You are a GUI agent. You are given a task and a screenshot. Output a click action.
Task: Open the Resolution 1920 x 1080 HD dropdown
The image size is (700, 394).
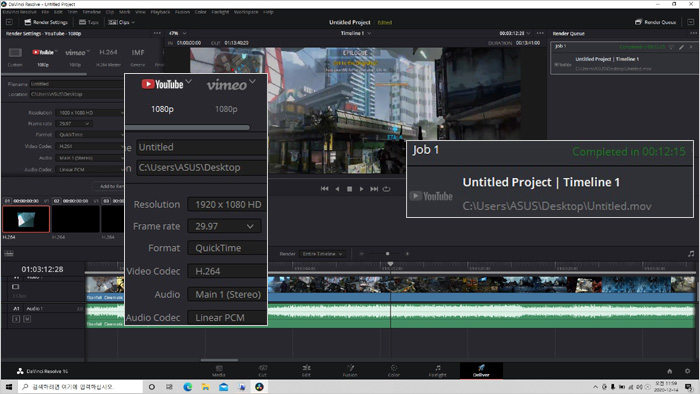click(89, 113)
